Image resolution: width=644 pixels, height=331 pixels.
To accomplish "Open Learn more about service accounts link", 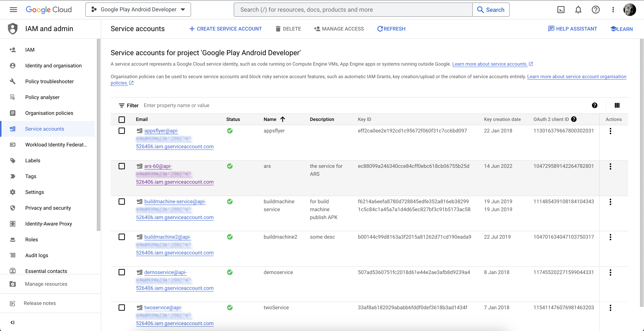I will point(489,64).
